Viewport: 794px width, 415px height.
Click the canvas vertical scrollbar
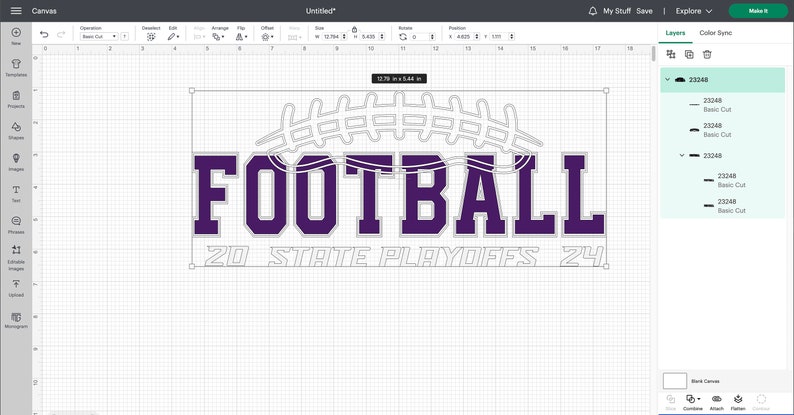pos(653,54)
